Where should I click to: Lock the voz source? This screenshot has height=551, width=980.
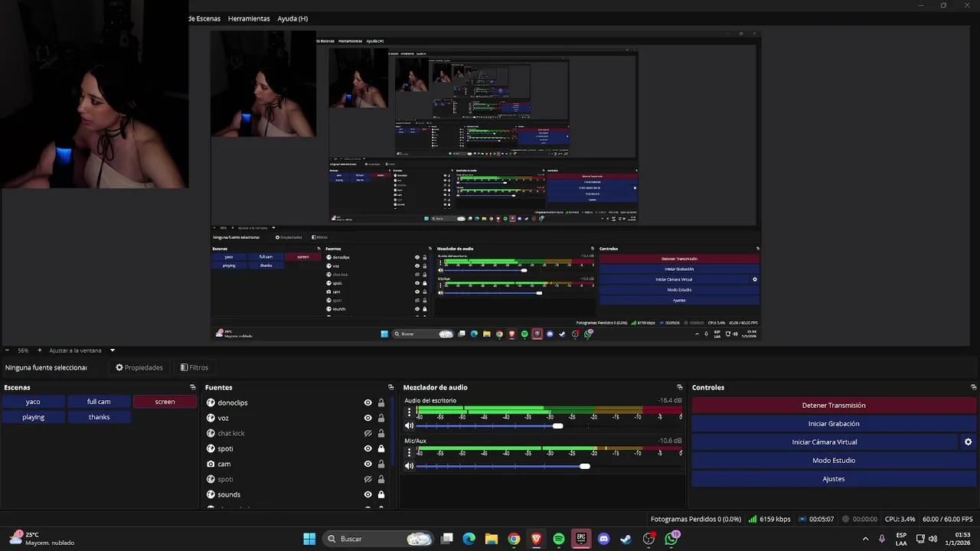point(381,418)
